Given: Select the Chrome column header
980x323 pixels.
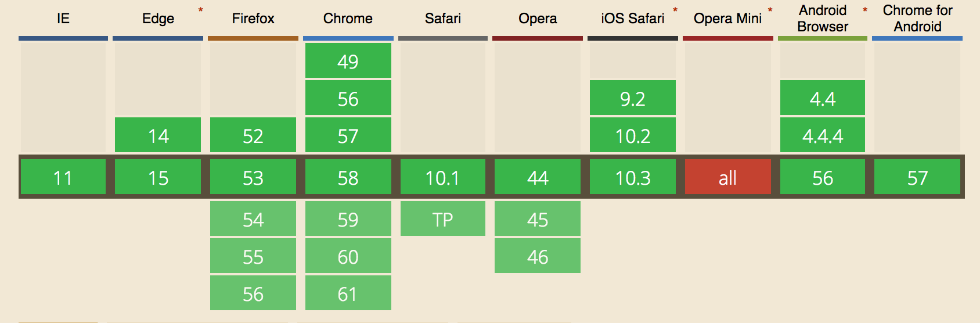Looking at the screenshot, I should [x=348, y=19].
